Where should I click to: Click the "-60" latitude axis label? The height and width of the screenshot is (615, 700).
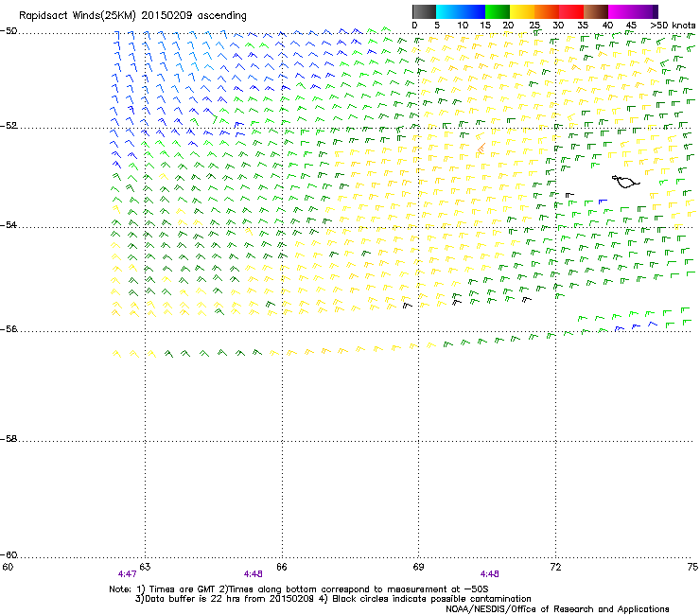point(9,555)
